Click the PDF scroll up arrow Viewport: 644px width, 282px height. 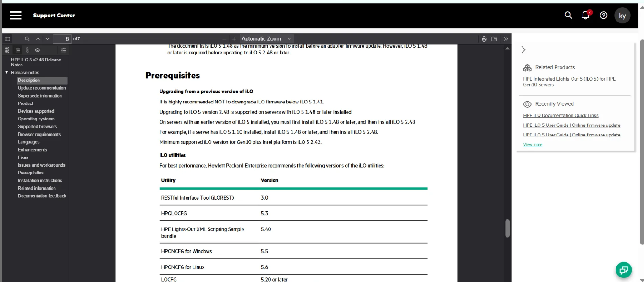click(x=507, y=49)
